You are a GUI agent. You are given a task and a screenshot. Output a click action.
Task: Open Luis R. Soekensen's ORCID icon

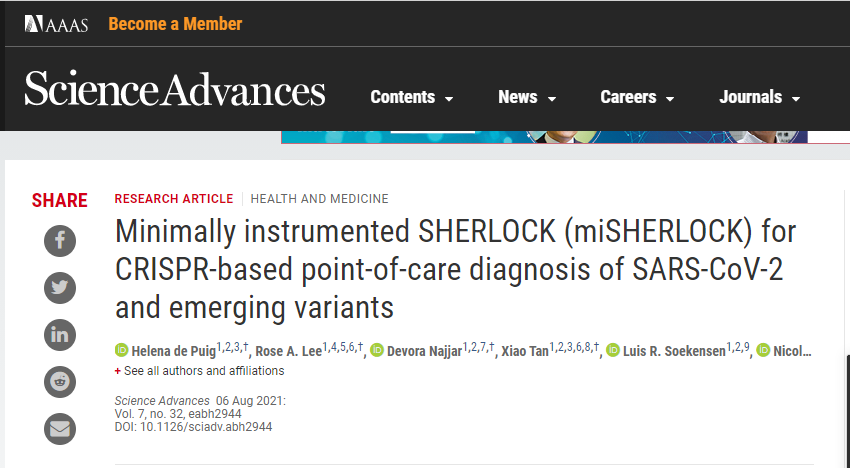[613, 350]
